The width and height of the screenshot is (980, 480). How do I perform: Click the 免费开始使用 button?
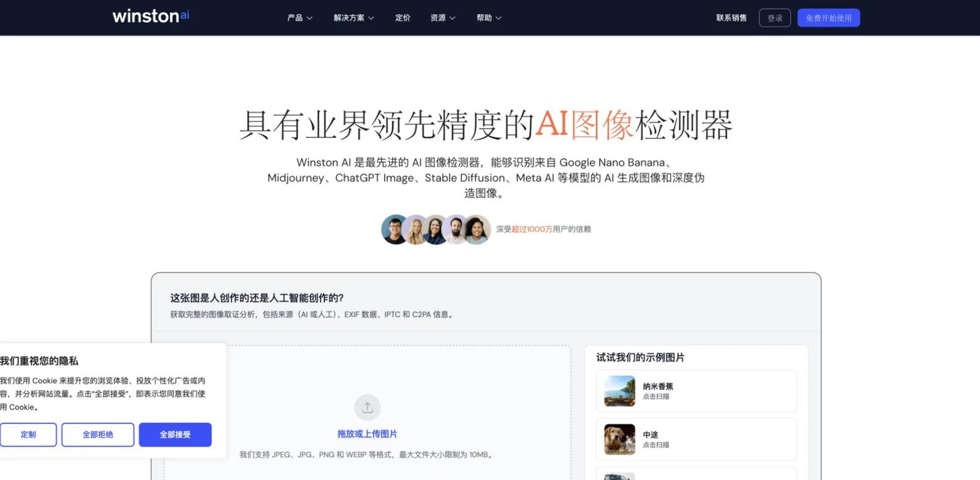click(x=829, y=18)
